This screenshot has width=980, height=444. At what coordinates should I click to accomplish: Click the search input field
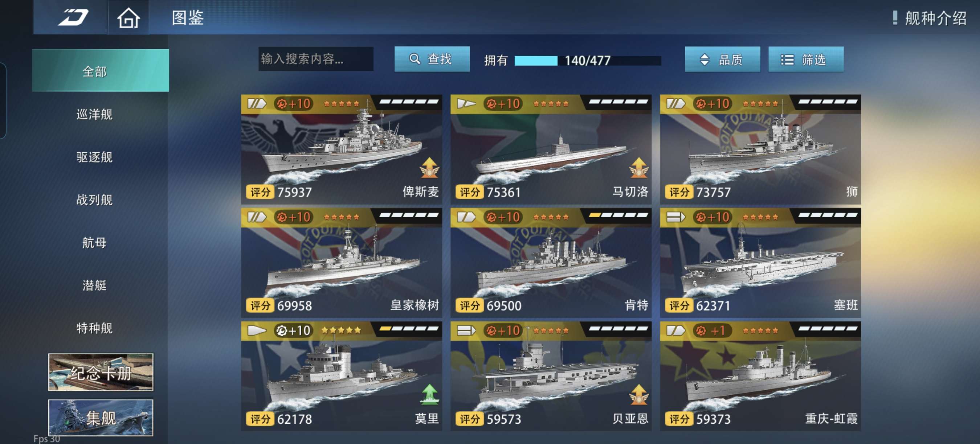tap(316, 59)
